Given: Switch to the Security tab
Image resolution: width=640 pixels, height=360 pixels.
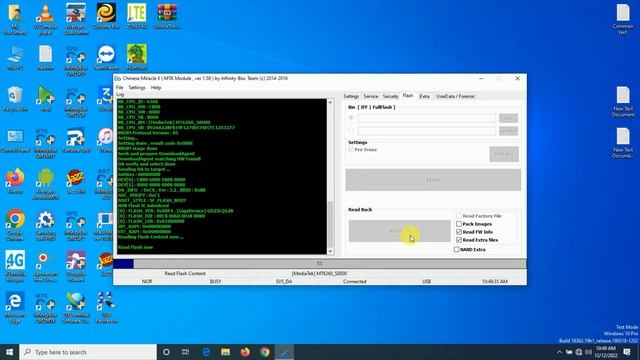Looking at the screenshot, I should click(x=390, y=96).
